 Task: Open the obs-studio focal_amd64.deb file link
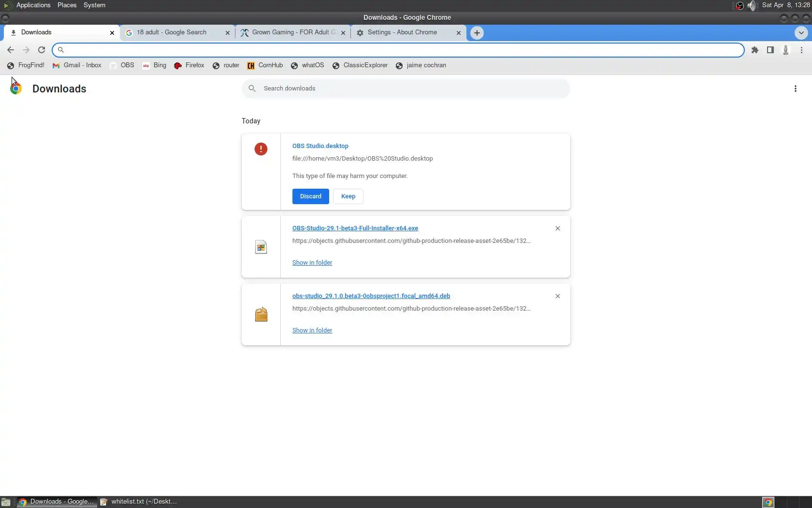(371, 296)
